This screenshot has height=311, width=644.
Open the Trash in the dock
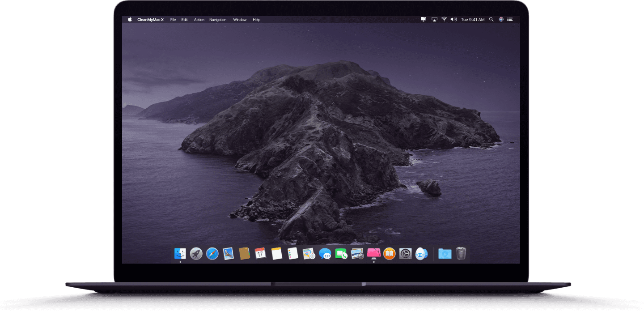click(x=461, y=254)
